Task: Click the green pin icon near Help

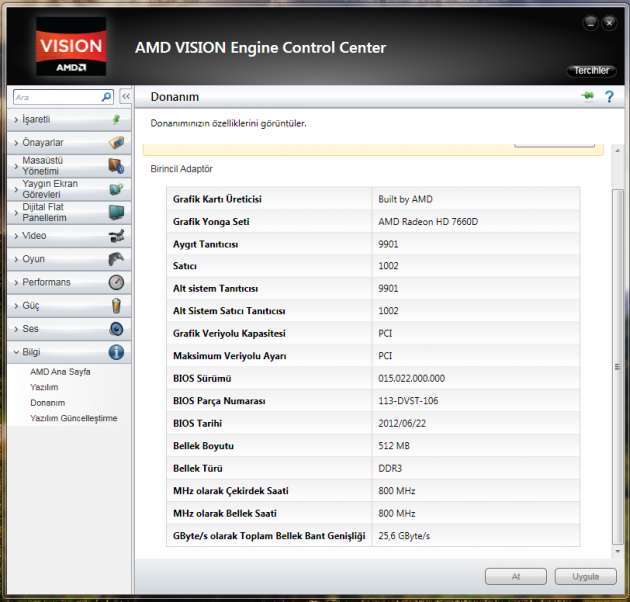Action: click(586, 97)
